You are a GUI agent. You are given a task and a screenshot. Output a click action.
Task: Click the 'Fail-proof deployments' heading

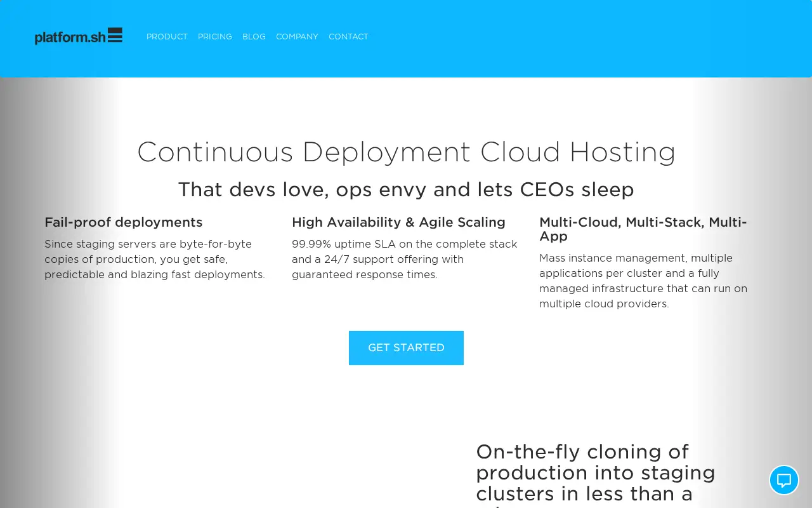124,222
